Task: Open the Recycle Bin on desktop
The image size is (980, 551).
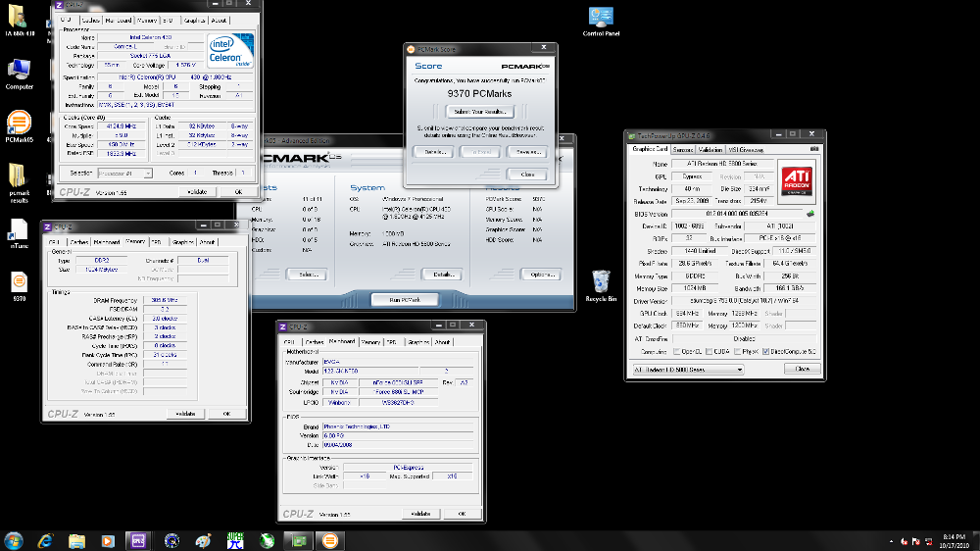Action: (601, 286)
